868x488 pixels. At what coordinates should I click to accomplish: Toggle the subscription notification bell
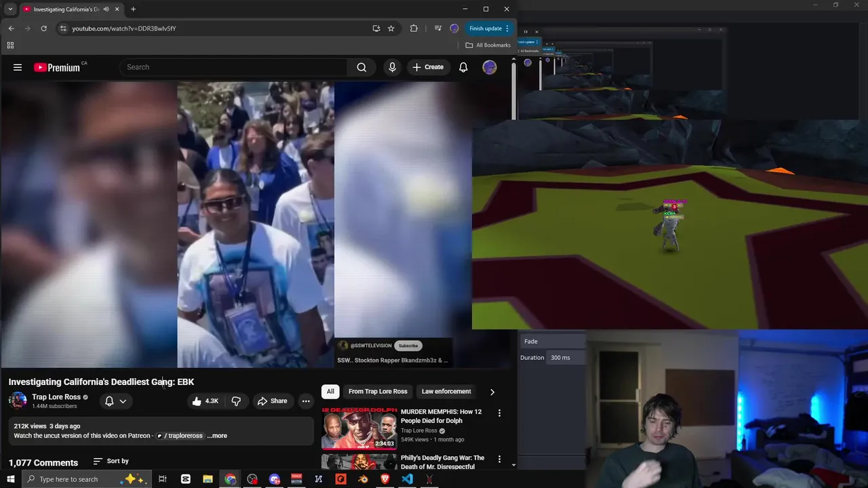tap(109, 401)
